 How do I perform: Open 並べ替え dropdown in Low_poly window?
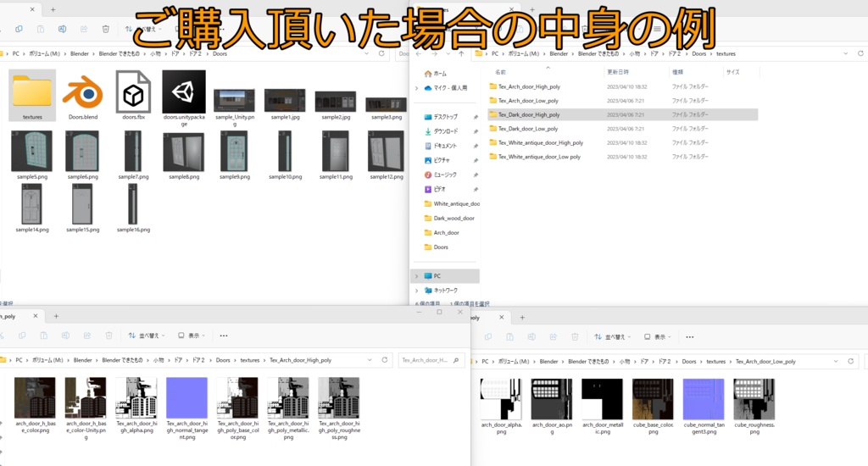tap(613, 336)
